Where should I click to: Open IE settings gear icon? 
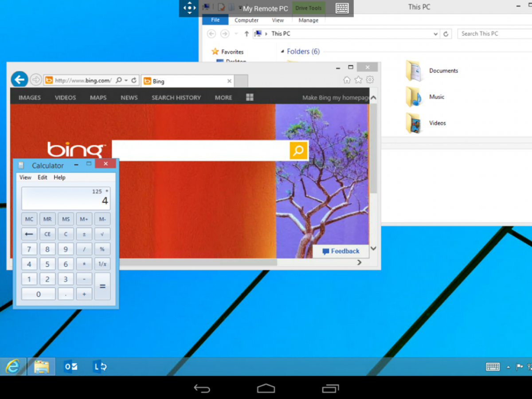tap(370, 80)
